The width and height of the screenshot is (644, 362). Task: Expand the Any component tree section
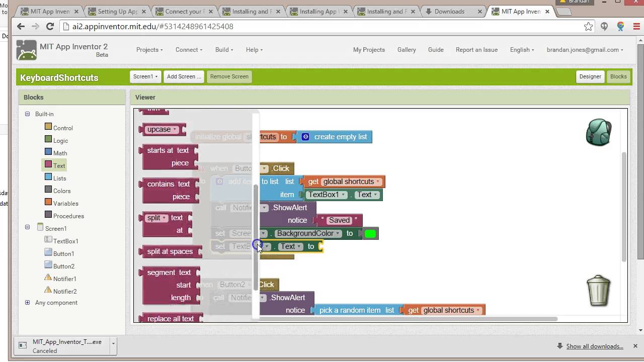pos(27,303)
